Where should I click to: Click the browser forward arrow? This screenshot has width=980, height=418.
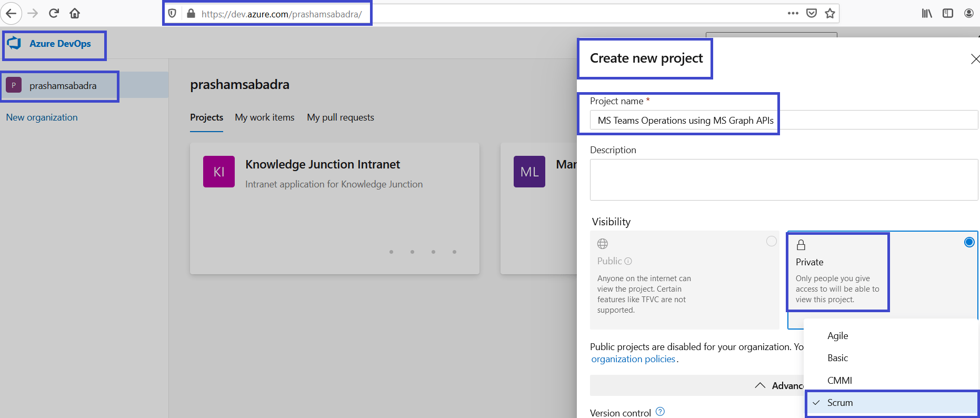[33, 13]
